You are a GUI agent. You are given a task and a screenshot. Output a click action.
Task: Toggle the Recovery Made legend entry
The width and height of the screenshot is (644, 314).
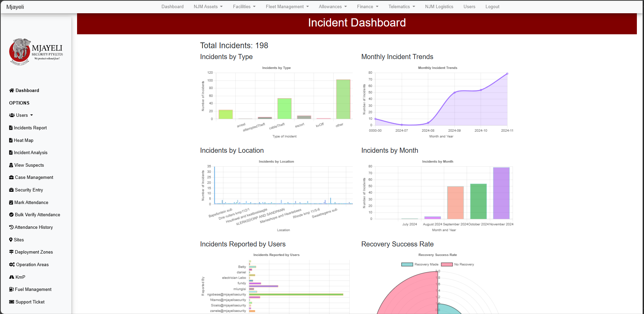[420, 264]
